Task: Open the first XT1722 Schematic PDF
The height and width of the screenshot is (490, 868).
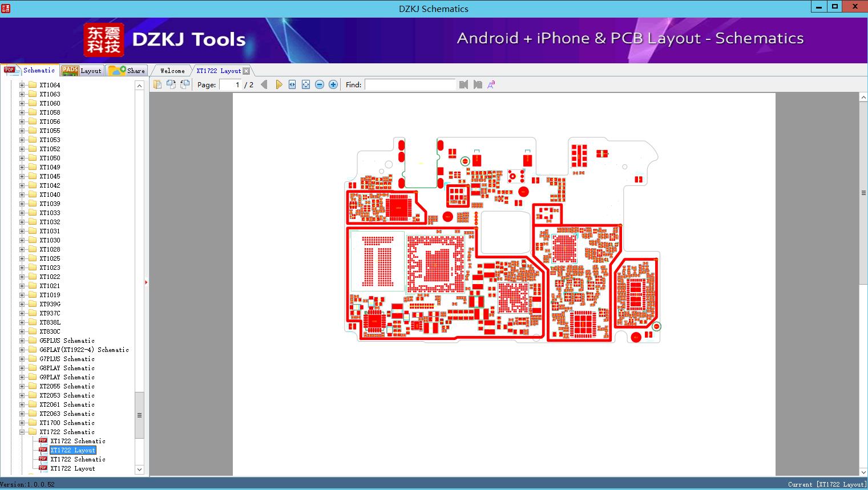Action: tap(78, 441)
